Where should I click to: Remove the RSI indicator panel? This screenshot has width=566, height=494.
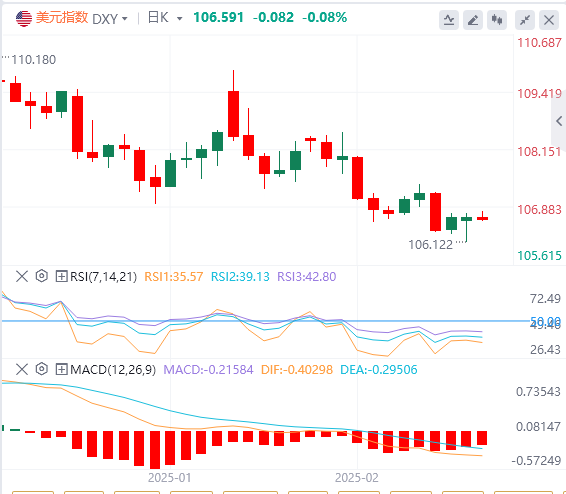(22, 276)
